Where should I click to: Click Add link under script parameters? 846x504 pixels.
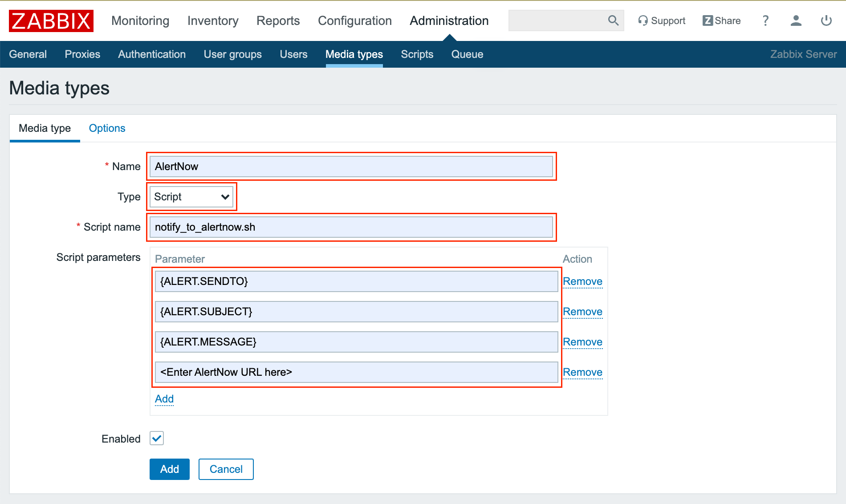click(164, 399)
